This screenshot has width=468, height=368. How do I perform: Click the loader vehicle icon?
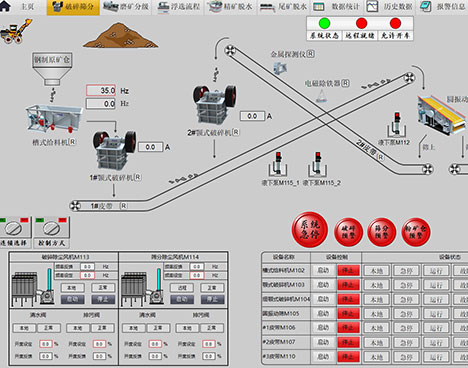coord(15,31)
